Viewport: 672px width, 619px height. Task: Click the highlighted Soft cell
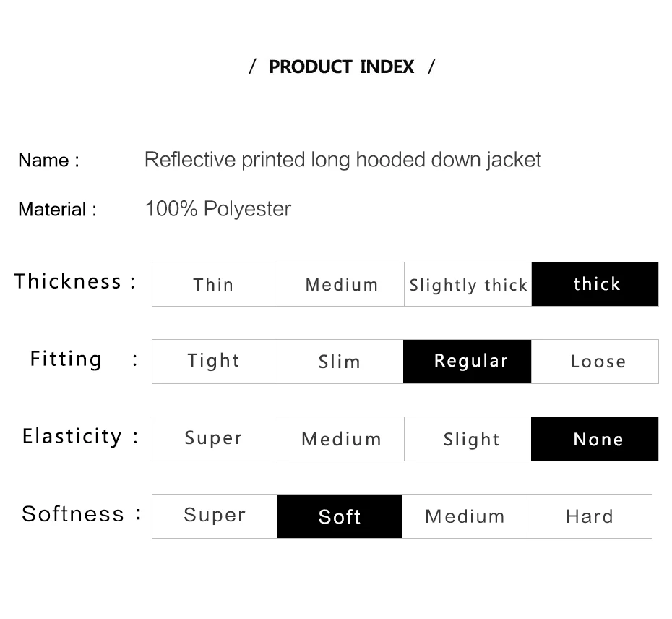point(340,516)
